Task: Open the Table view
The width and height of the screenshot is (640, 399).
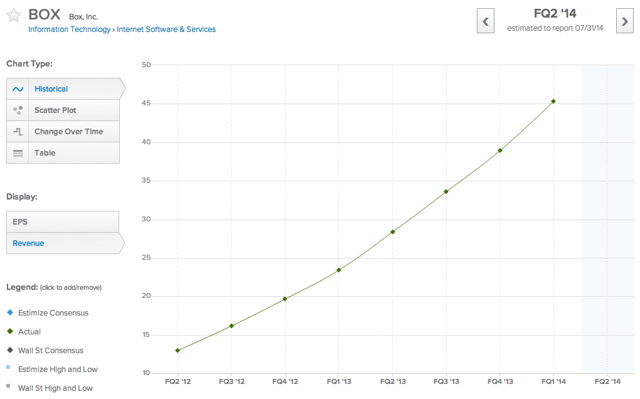Action: [x=63, y=153]
